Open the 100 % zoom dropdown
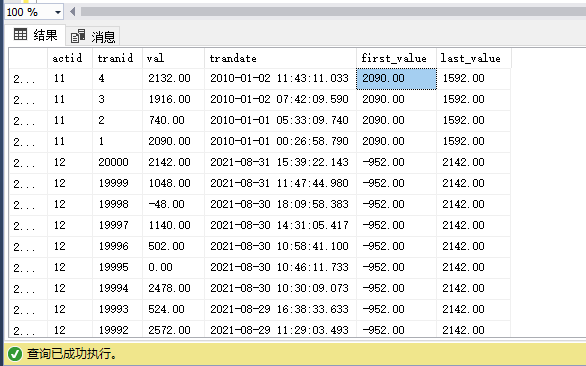This screenshot has height=366, width=586. (57, 12)
